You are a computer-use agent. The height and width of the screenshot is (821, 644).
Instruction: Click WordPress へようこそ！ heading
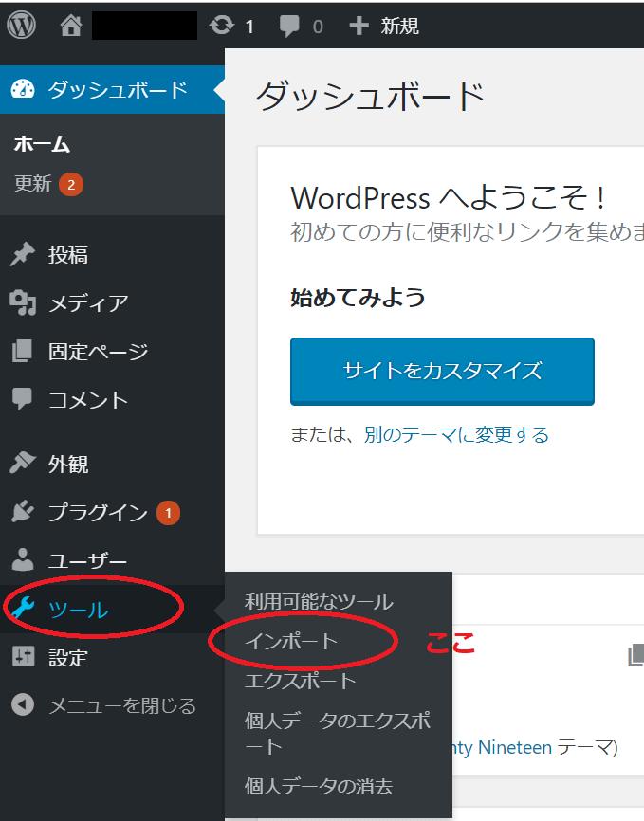tap(448, 198)
